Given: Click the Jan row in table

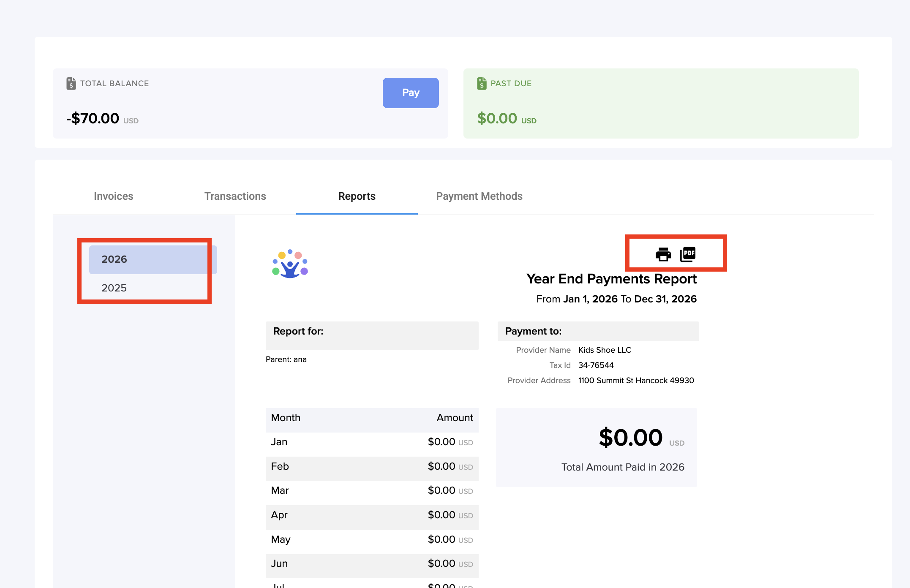Looking at the screenshot, I should click(x=371, y=442).
